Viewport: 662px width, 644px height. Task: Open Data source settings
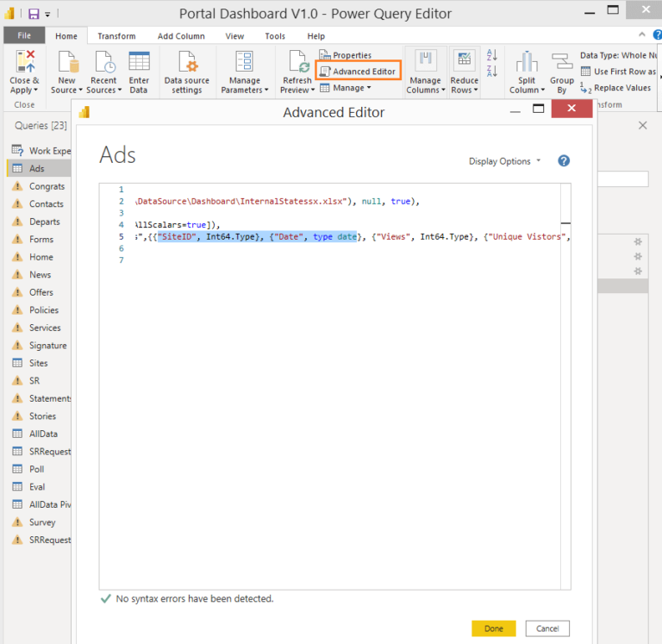[x=187, y=72]
